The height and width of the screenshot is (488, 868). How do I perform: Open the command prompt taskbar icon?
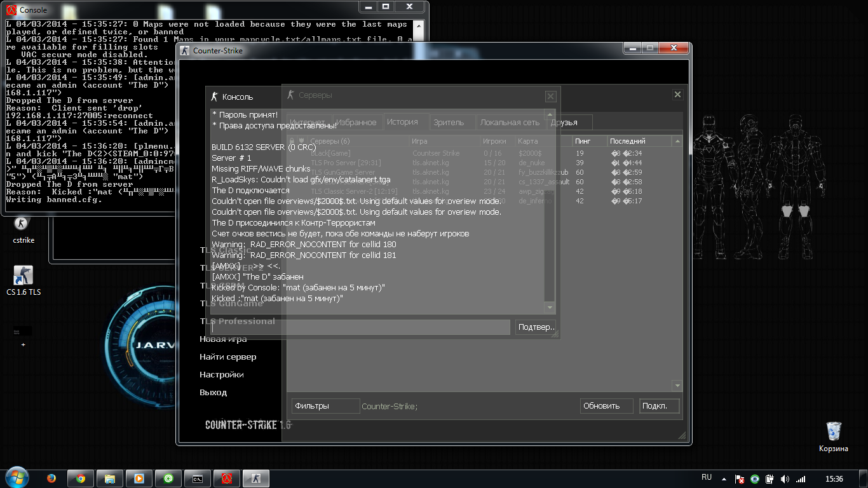[198, 478]
